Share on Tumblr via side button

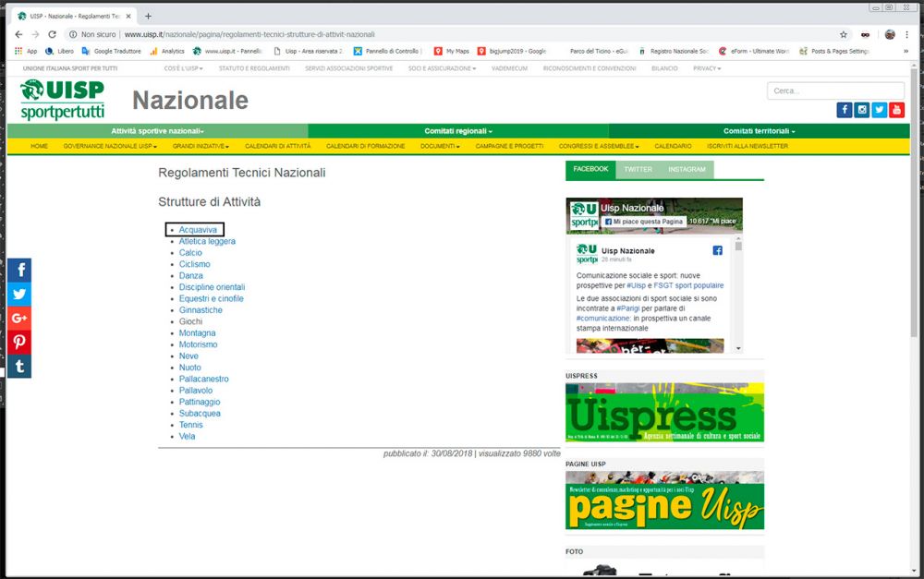coord(19,367)
